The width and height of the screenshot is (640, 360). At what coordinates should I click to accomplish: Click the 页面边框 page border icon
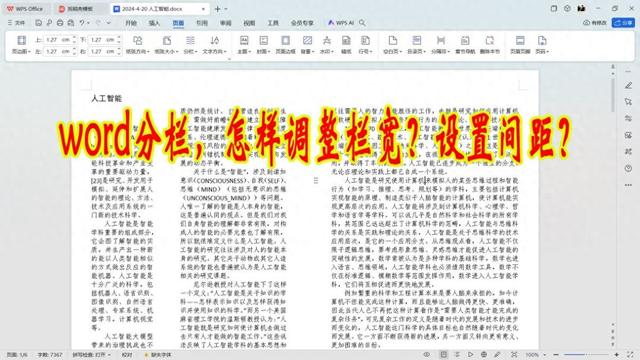click(x=285, y=45)
